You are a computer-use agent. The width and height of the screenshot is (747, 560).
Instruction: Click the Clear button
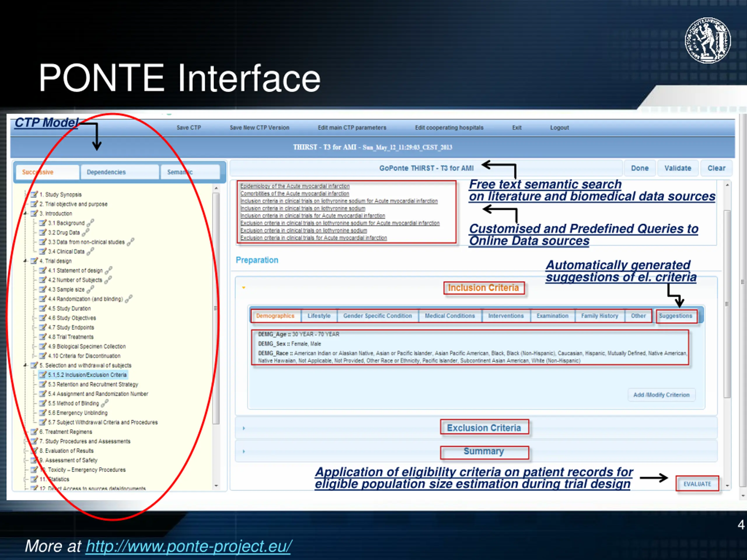pos(716,168)
